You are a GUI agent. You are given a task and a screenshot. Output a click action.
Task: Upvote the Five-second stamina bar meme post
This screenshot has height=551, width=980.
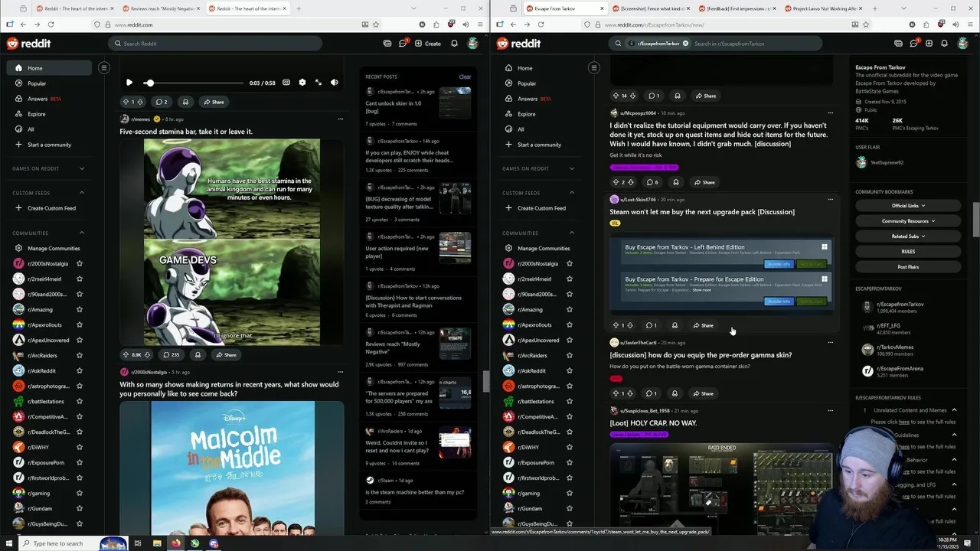pyautogui.click(x=126, y=355)
